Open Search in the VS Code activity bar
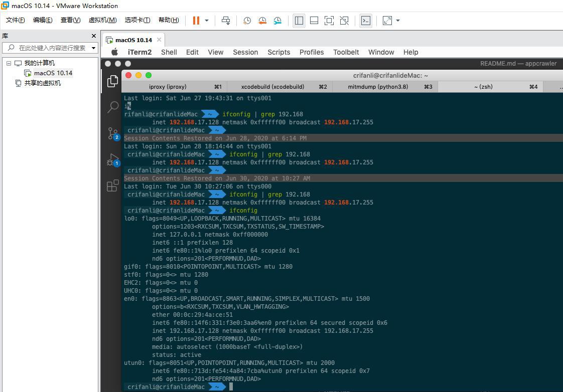The image size is (563, 392). tap(112, 107)
